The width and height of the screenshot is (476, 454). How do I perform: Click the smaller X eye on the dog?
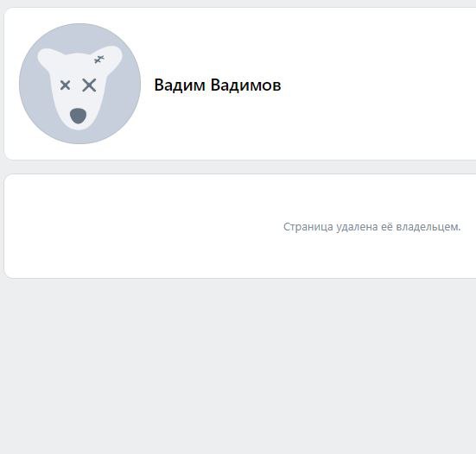click(66, 85)
